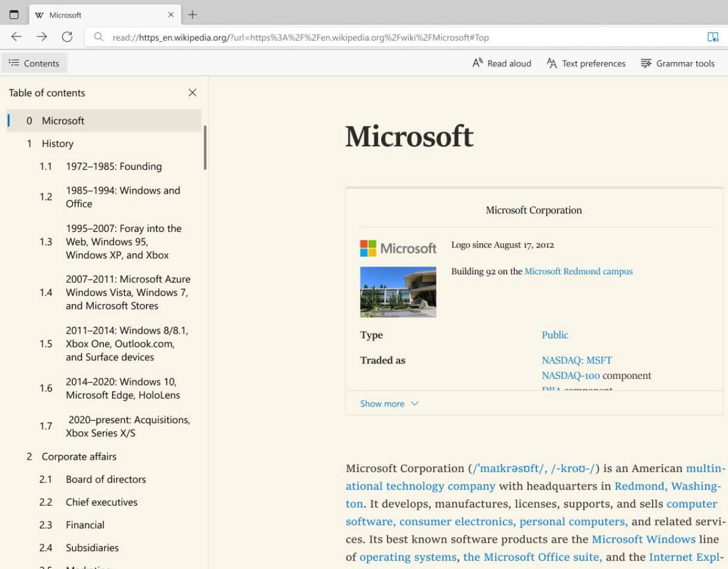728x569 pixels.
Task: Open the NASDAQ-100 link
Action: (x=570, y=376)
